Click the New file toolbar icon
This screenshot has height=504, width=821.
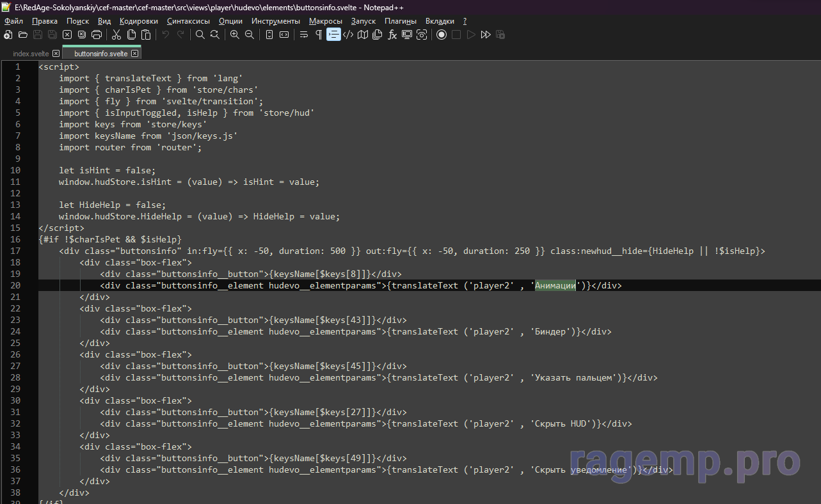[x=8, y=35]
